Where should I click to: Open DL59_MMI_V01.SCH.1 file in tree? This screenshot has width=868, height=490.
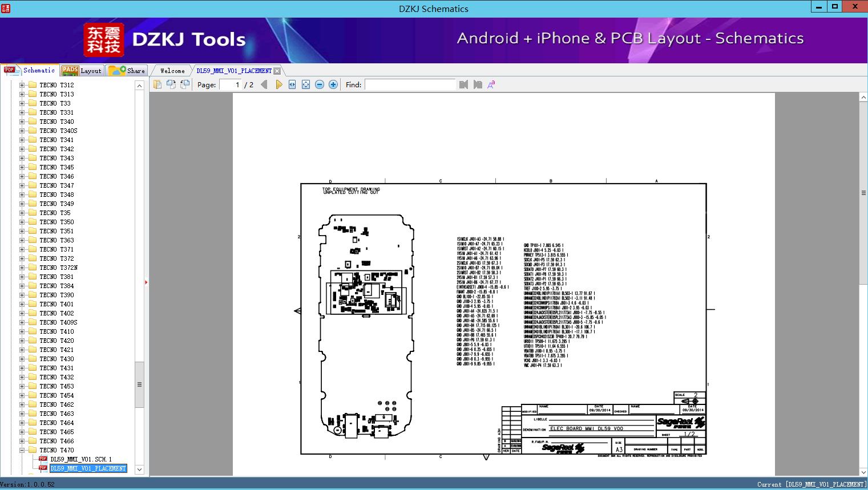coord(80,459)
